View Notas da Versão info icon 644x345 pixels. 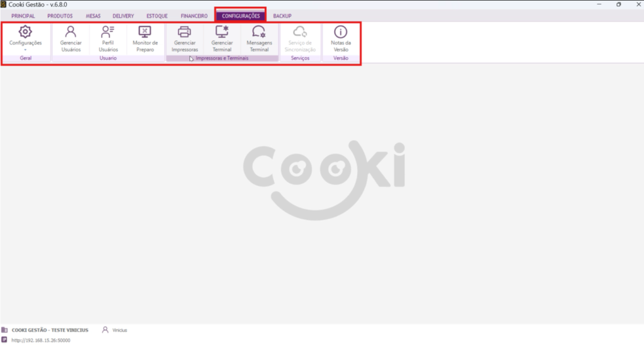[340, 31]
